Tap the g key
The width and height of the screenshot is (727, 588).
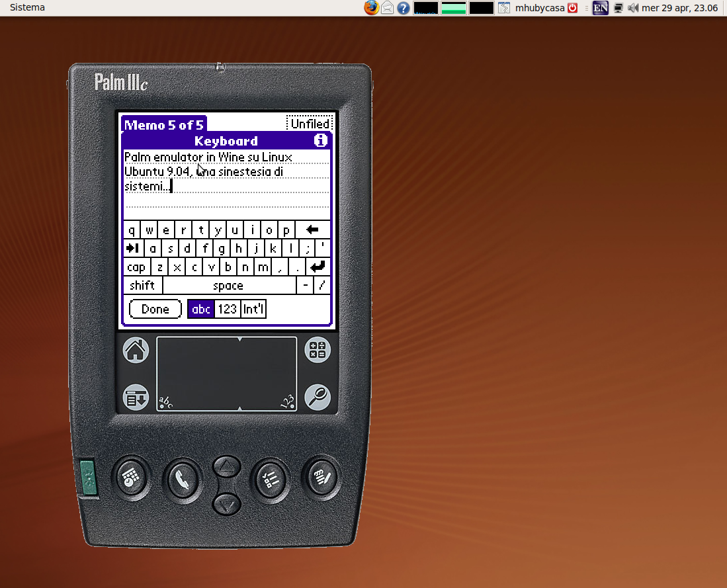(222, 248)
